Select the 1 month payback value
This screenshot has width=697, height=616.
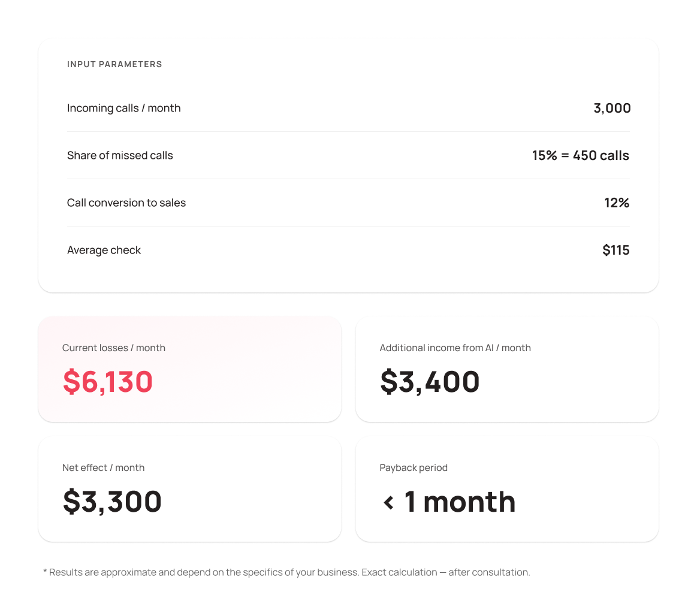(460, 502)
